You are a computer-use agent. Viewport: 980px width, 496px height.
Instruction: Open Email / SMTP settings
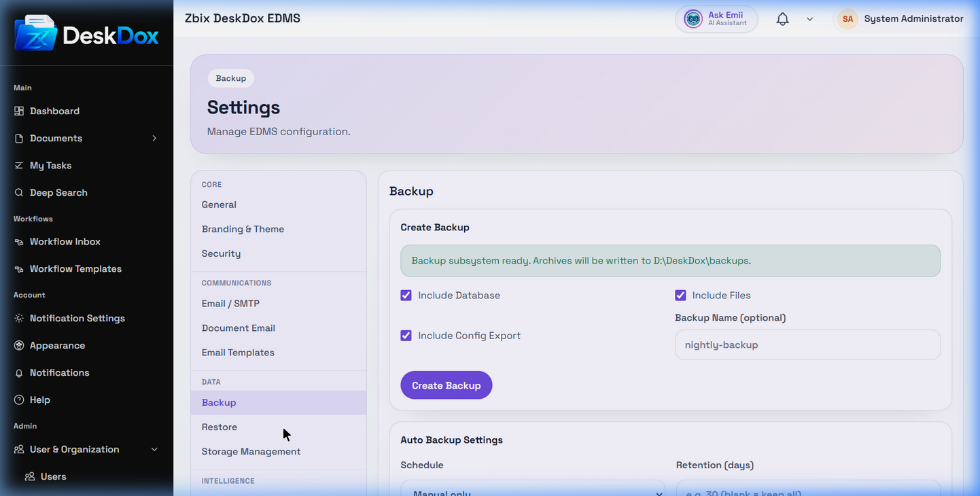[279, 304]
